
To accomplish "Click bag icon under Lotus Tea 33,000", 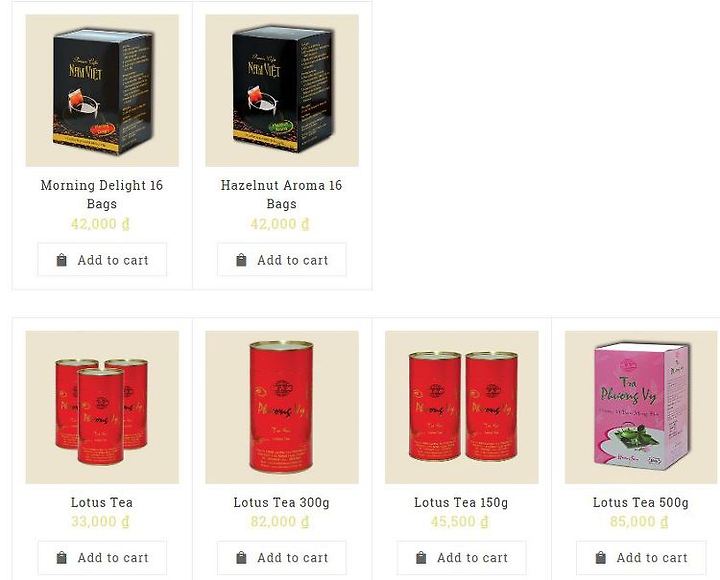I will 62,557.
